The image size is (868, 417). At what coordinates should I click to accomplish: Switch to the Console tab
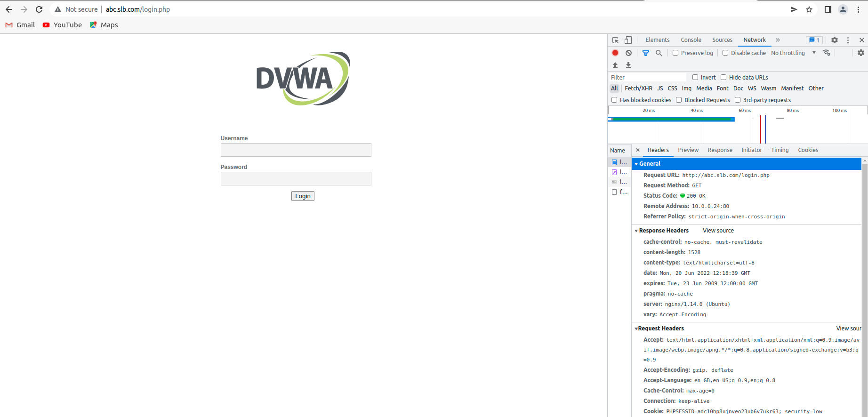click(691, 40)
